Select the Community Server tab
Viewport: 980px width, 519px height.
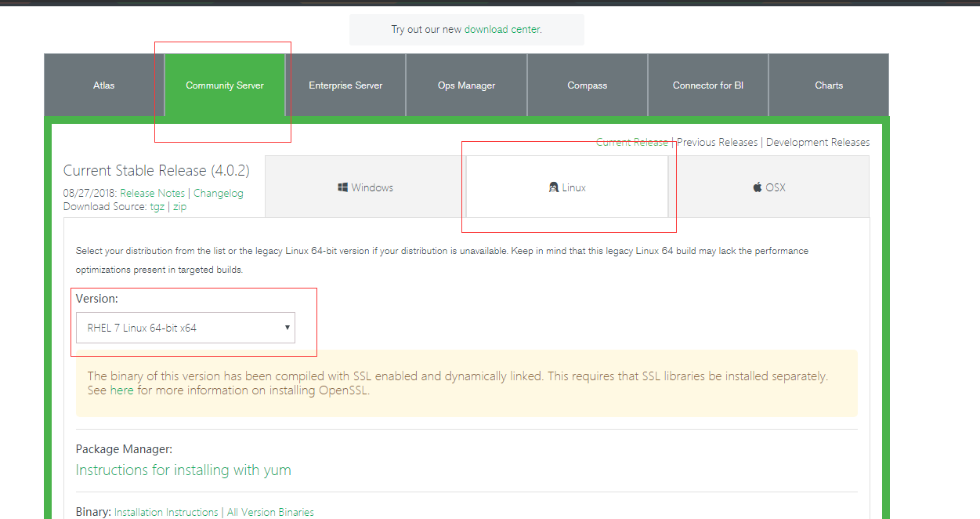225,85
